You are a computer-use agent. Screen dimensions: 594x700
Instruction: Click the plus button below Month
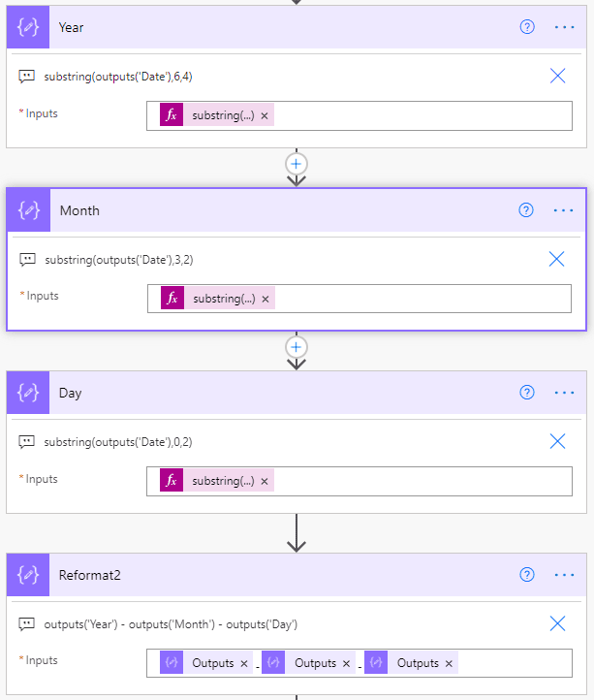point(297,346)
